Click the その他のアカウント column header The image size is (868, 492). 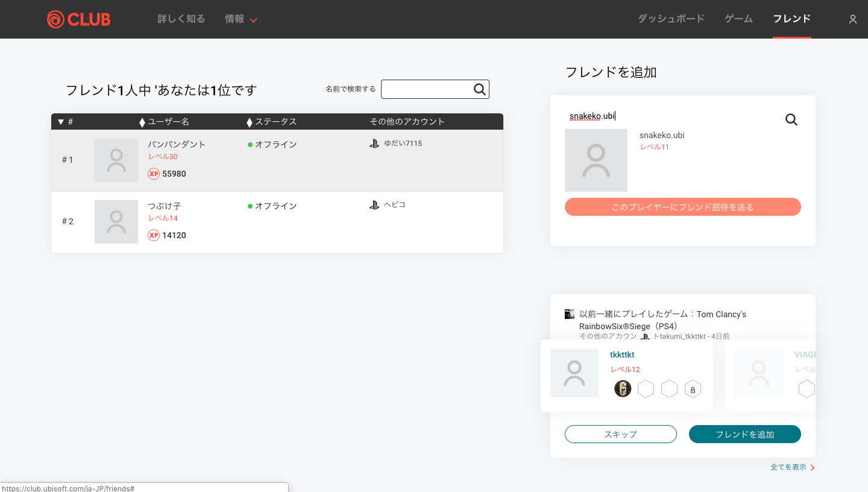[x=407, y=122]
